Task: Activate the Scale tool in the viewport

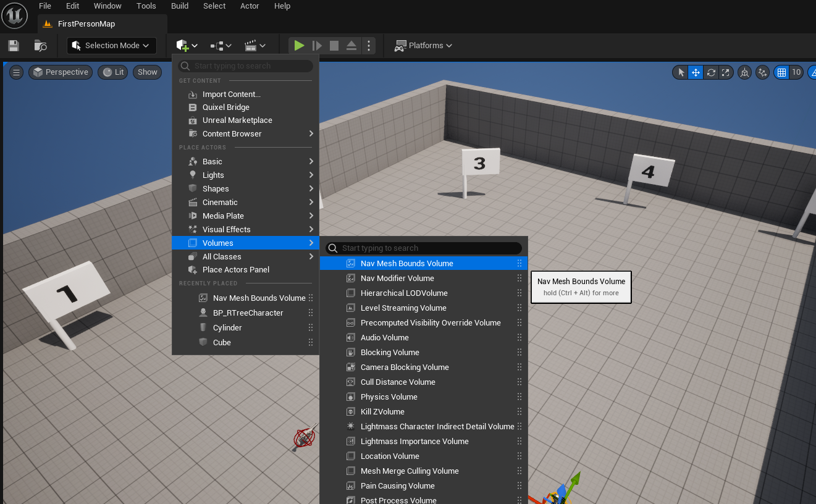Action: coord(726,72)
